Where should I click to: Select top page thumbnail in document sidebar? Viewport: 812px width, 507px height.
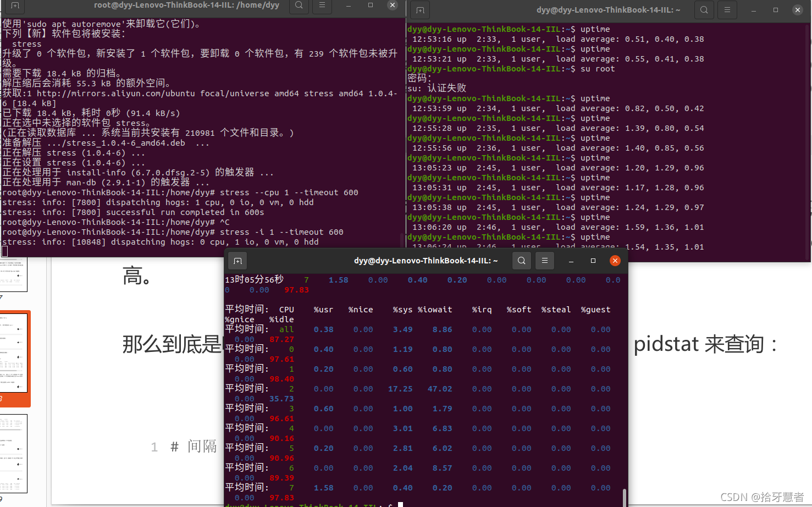tap(13, 275)
